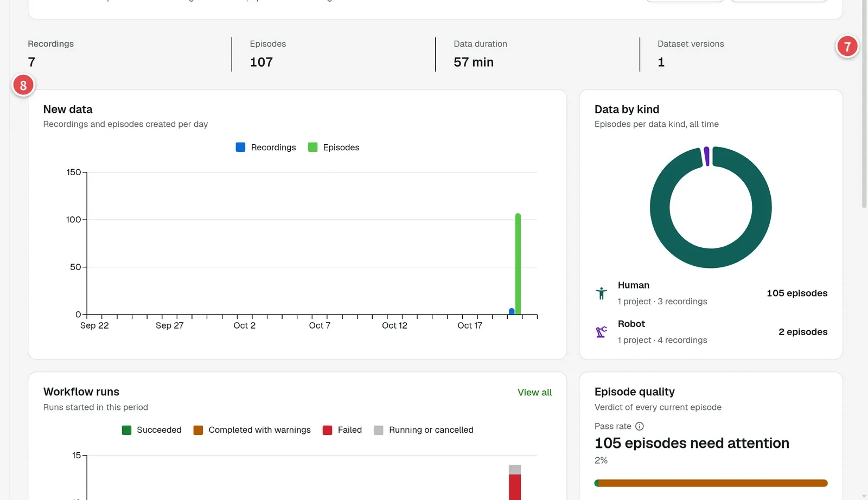
Task: Click the Pass rate info icon
Action: tap(640, 426)
